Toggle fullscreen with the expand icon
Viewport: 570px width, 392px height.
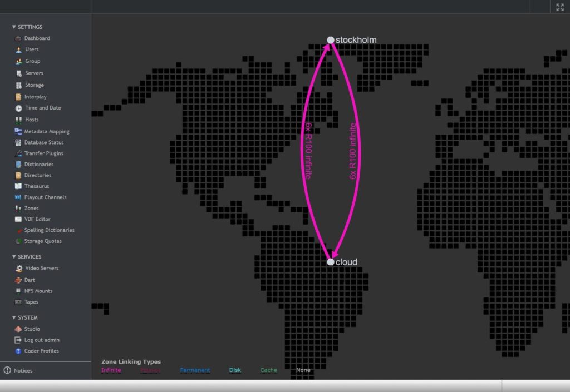560,7
